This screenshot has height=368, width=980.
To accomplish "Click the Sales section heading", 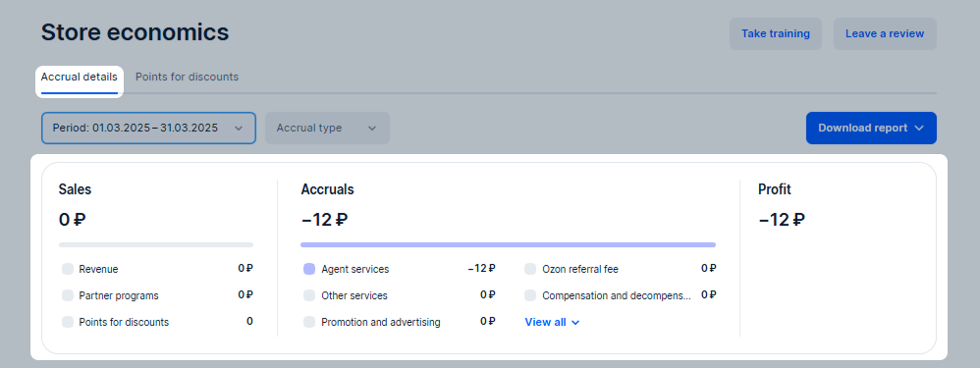I will (75, 189).
